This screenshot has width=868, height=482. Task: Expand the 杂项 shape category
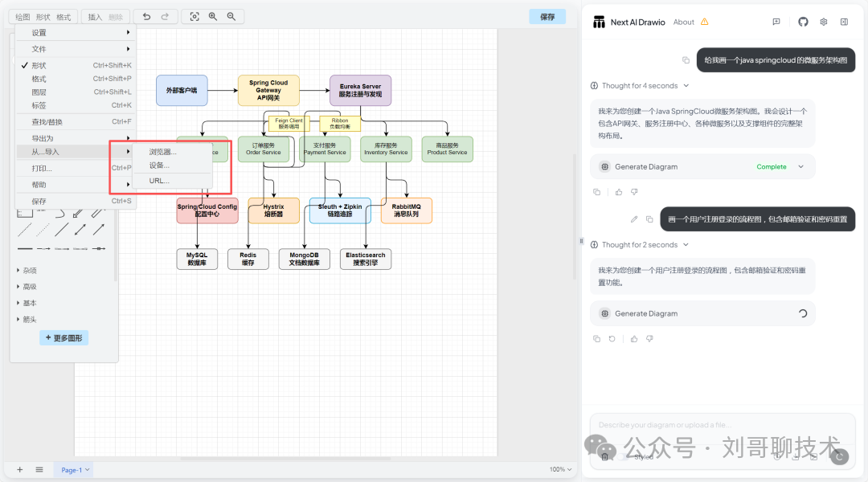point(29,271)
